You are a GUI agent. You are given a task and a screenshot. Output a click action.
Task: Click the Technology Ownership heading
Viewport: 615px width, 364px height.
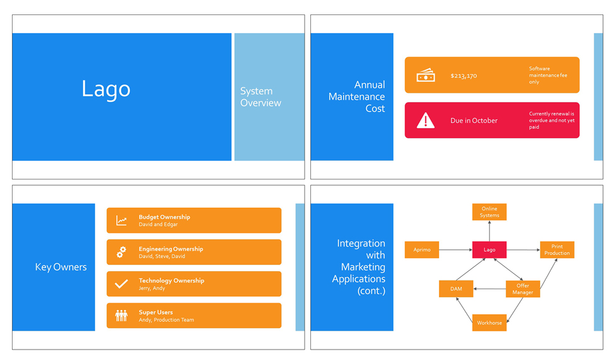point(171,281)
